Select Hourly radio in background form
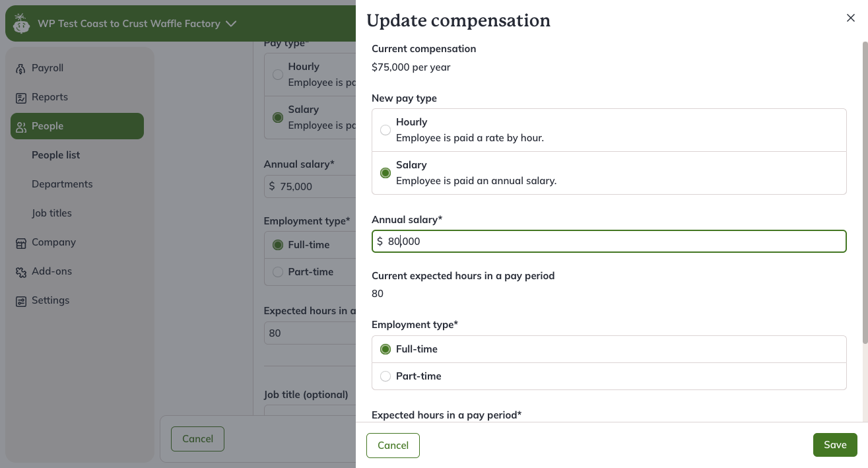868x468 pixels. (278, 75)
